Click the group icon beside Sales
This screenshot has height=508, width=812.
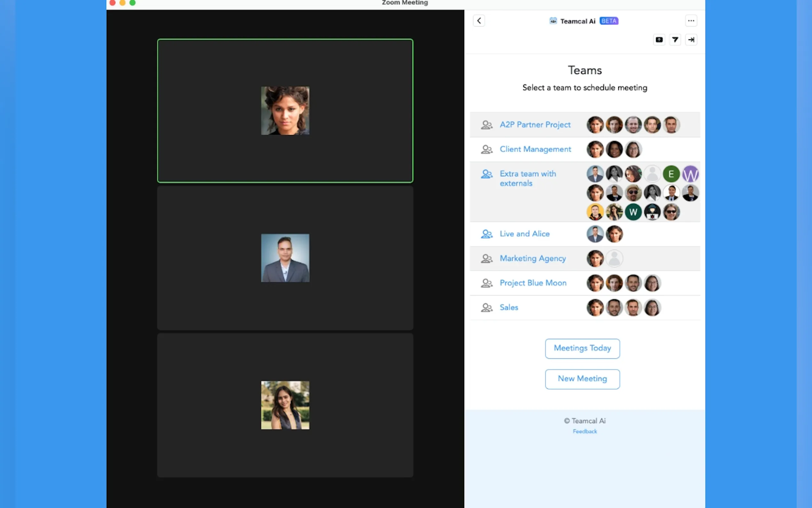tap(486, 307)
